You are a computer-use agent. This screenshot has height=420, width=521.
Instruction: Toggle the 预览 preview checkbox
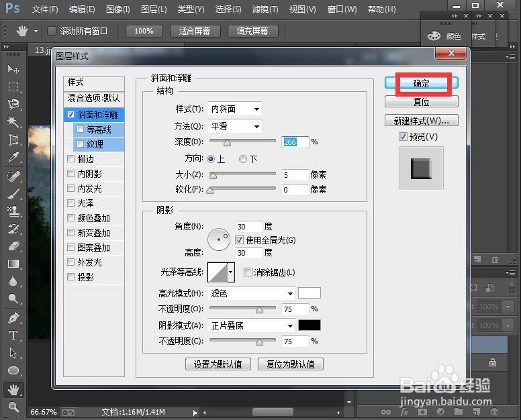click(x=403, y=136)
